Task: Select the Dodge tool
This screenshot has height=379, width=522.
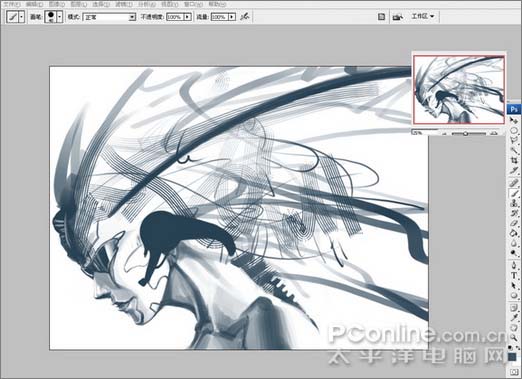Action: tap(514, 253)
